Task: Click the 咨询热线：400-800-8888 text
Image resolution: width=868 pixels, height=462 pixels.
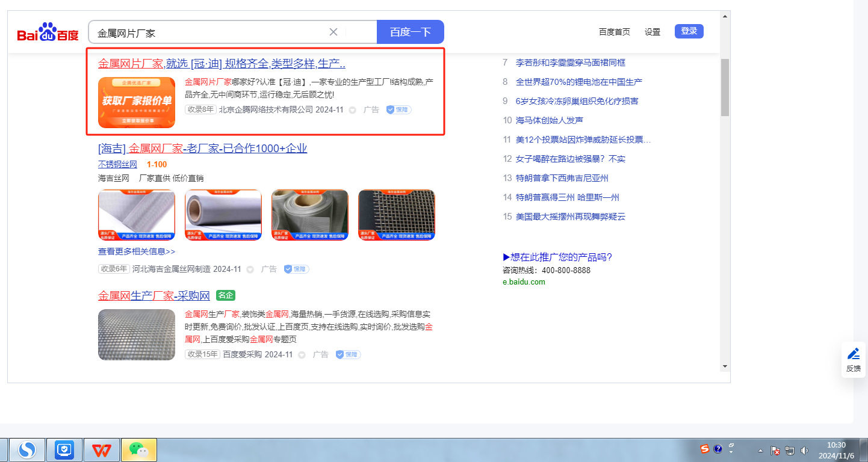Action: click(547, 270)
